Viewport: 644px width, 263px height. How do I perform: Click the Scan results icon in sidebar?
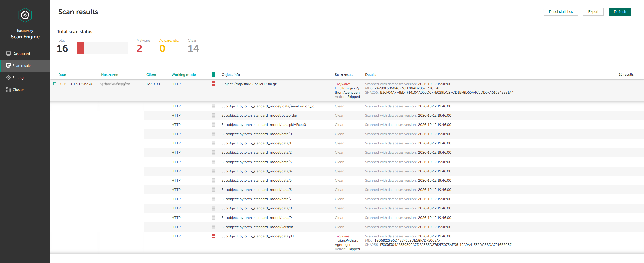click(8, 66)
